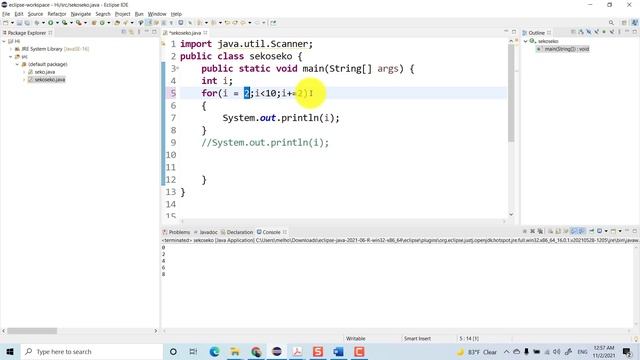Open the New Console View dropdown arrow

click(620, 231)
